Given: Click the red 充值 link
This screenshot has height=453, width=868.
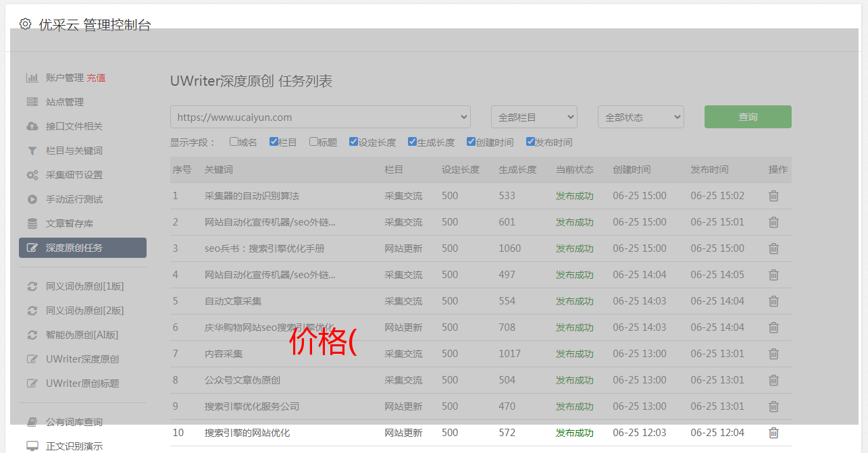Looking at the screenshot, I should (x=96, y=78).
